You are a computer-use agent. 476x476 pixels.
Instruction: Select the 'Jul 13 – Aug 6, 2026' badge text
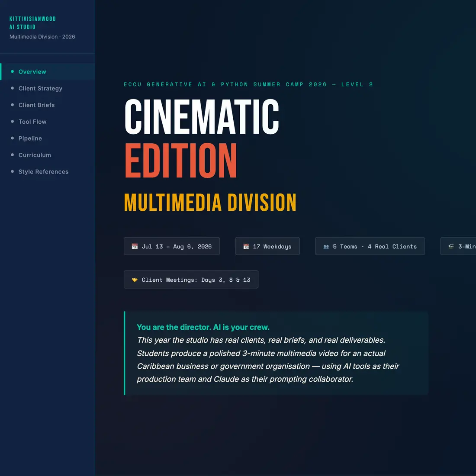pos(177,247)
